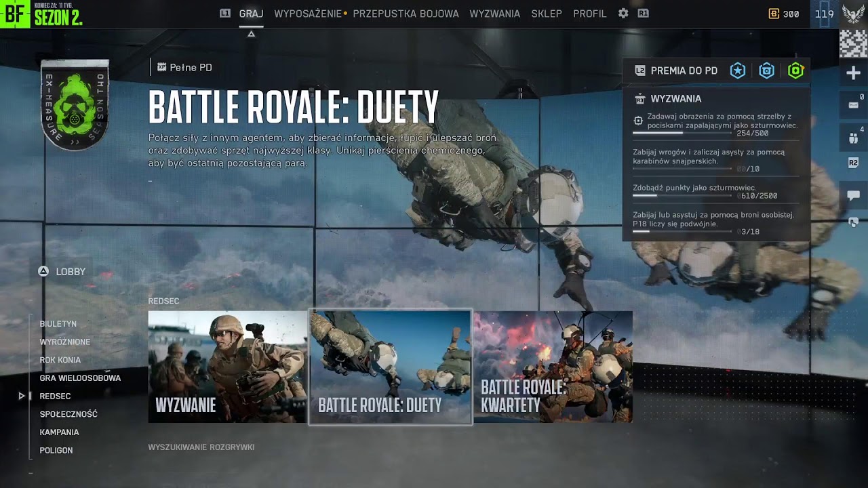Open the Sklep tab
The height and width of the screenshot is (488, 868).
tap(547, 14)
